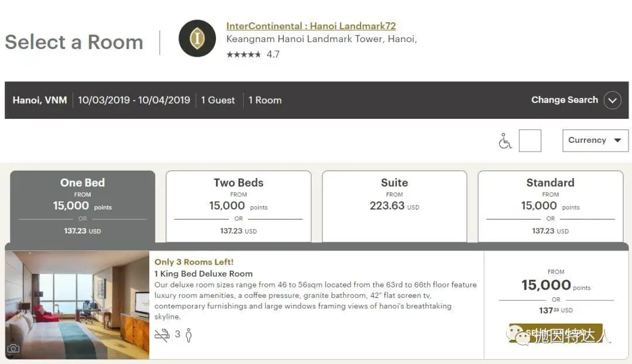
Task: Open the Currency selector
Action: [x=595, y=140]
